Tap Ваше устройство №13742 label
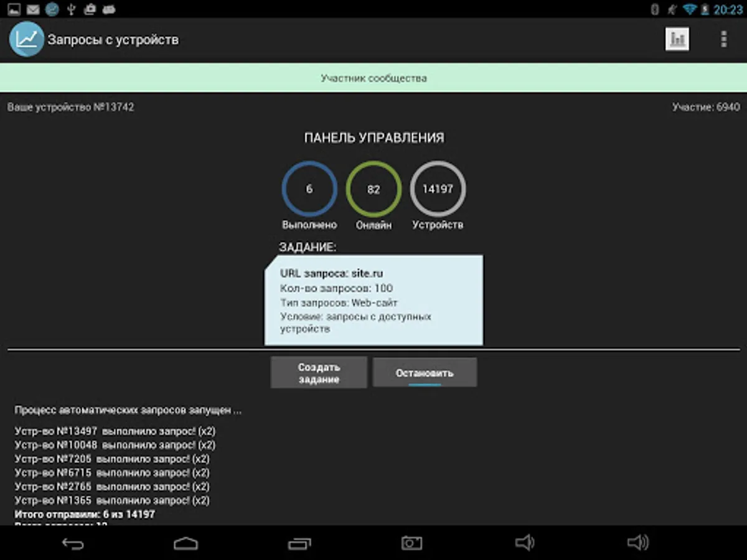 point(70,107)
